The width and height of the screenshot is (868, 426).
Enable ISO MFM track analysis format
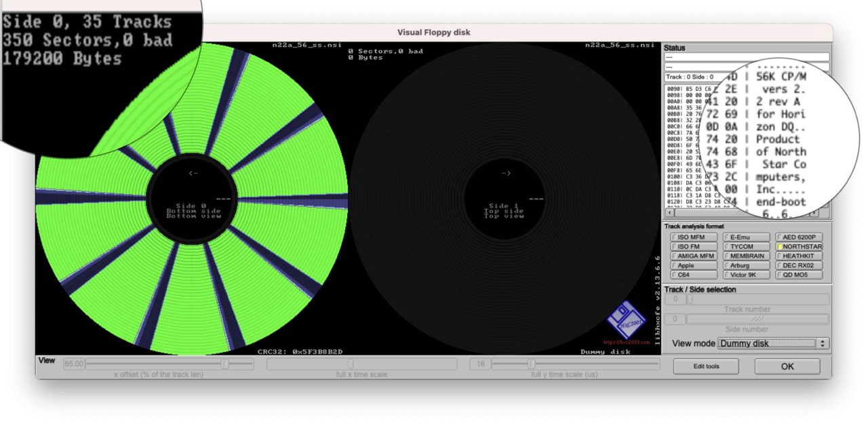(x=674, y=237)
